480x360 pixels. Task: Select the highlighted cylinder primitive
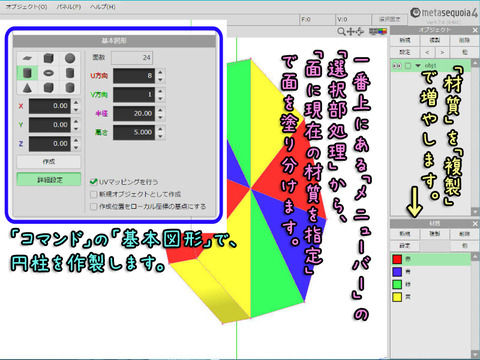point(27,73)
